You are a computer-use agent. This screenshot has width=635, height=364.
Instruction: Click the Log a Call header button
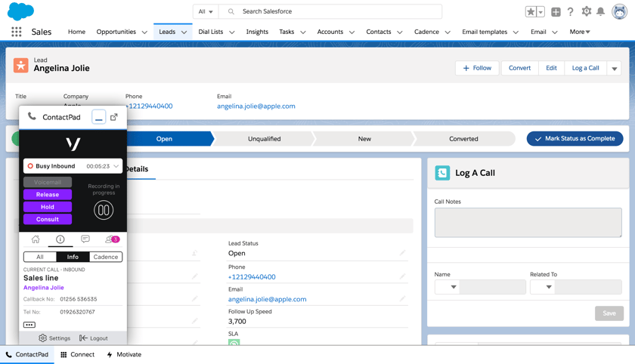pyautogui.click(x=585, y=68)
